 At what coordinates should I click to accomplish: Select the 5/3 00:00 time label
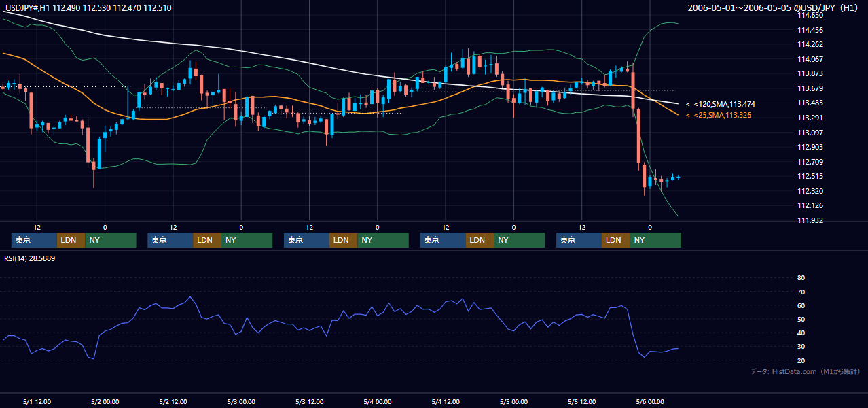click(241, 401)
